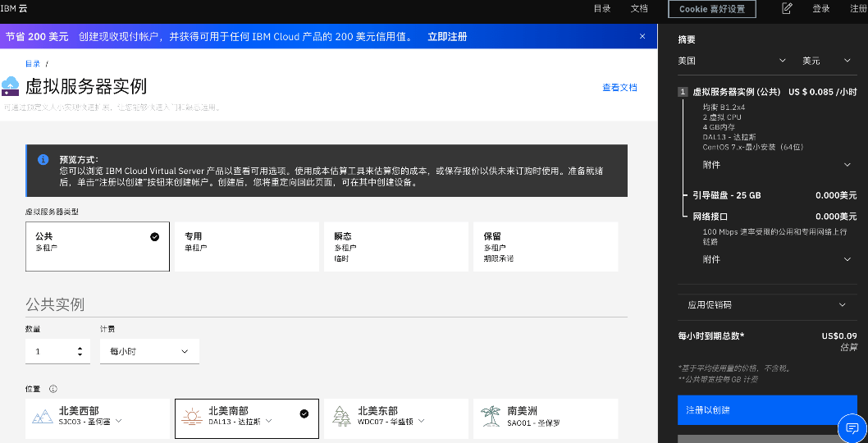Click the palm tree icon for 南美洲

point(491,417)
